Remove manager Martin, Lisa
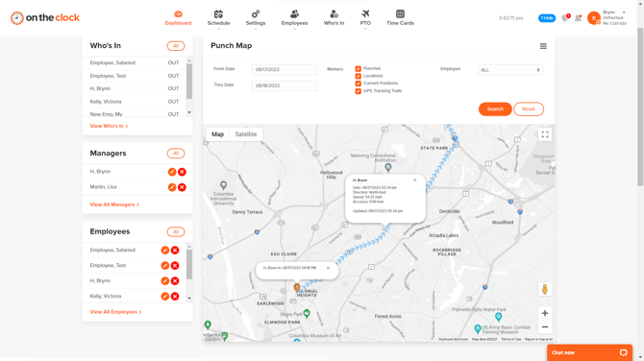The width and height of the screenshot is (644, 361). click(182, 187)
